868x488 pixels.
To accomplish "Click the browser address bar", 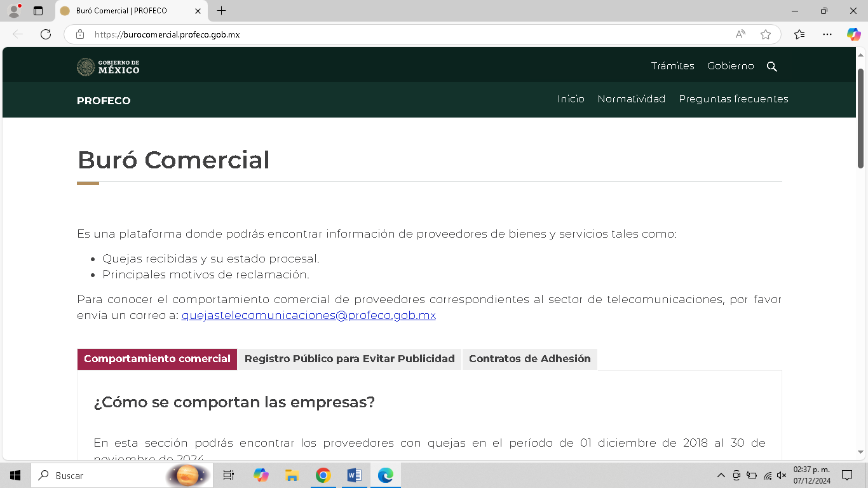I will pyautogui.click(x=407, y=34).
